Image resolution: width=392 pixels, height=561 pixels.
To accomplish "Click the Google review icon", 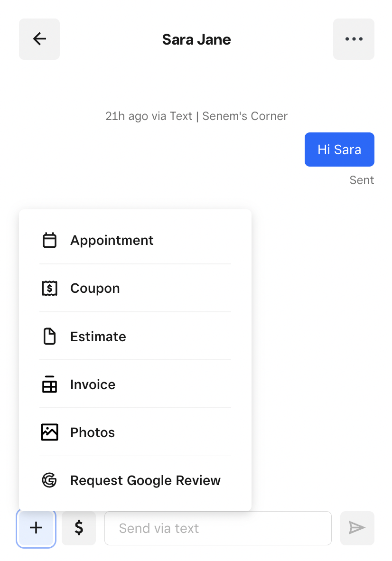I will tap(49, 480).
